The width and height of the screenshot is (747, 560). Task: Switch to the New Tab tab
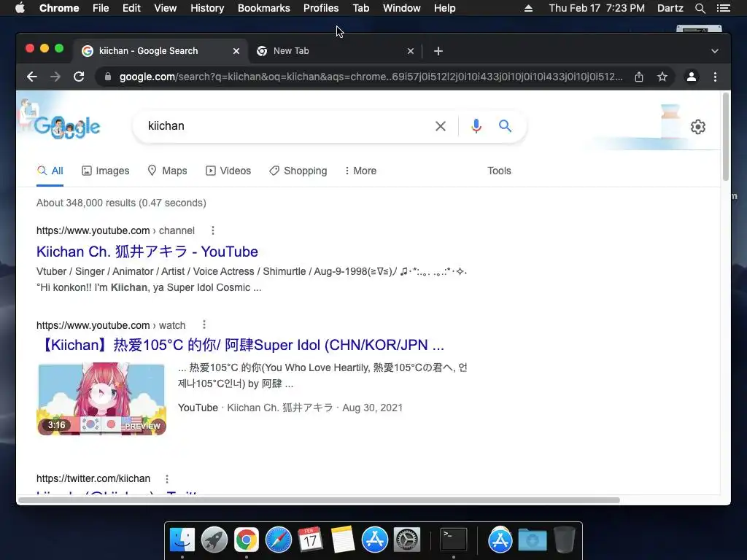click(335, 51)
